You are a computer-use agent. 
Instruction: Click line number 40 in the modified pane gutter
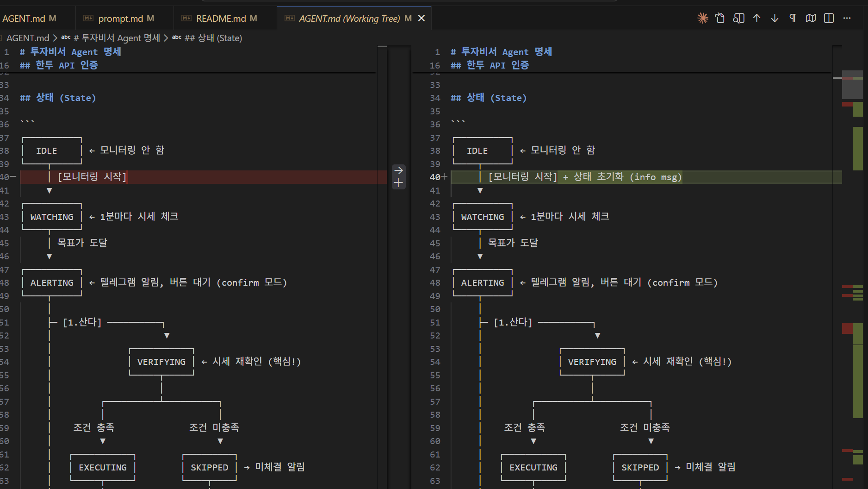tap(435, 177)
